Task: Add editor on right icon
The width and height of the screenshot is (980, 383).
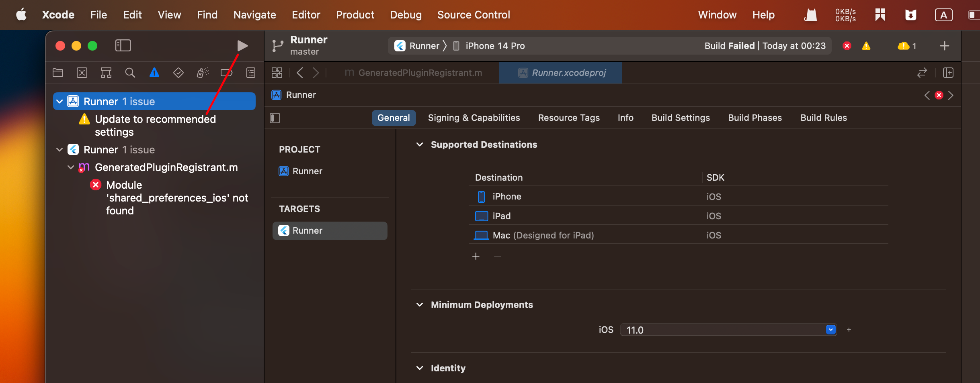Action: [948, 73]
